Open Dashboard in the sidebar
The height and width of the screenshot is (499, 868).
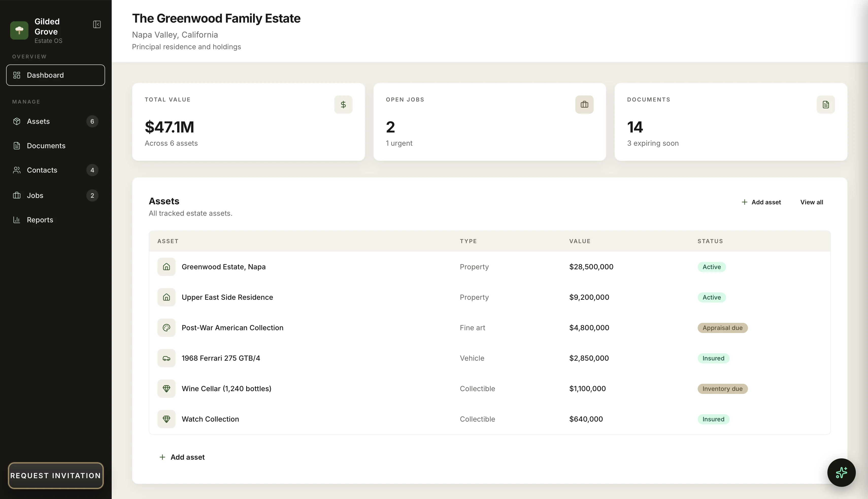(x=56, y=75)
